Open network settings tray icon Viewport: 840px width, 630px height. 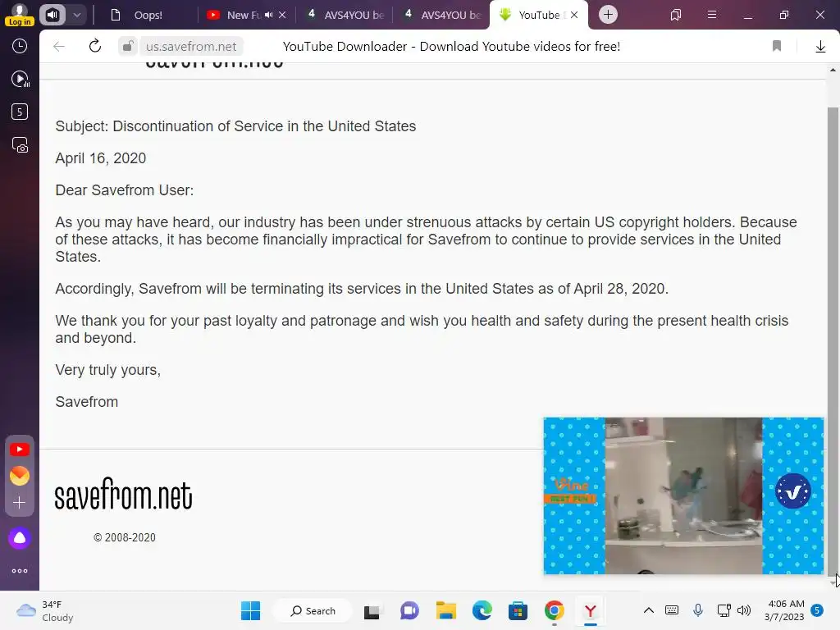(x=724, y=610)
